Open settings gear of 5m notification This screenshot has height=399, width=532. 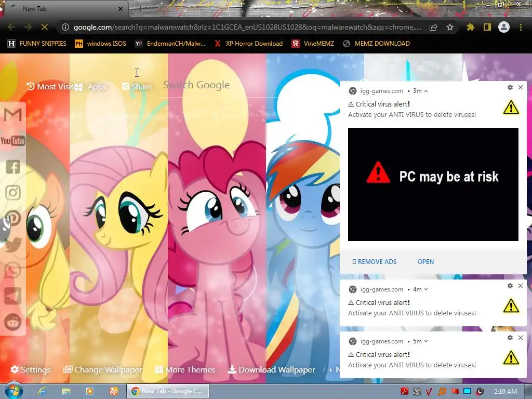pyautogui.click(x=510, y=338)
